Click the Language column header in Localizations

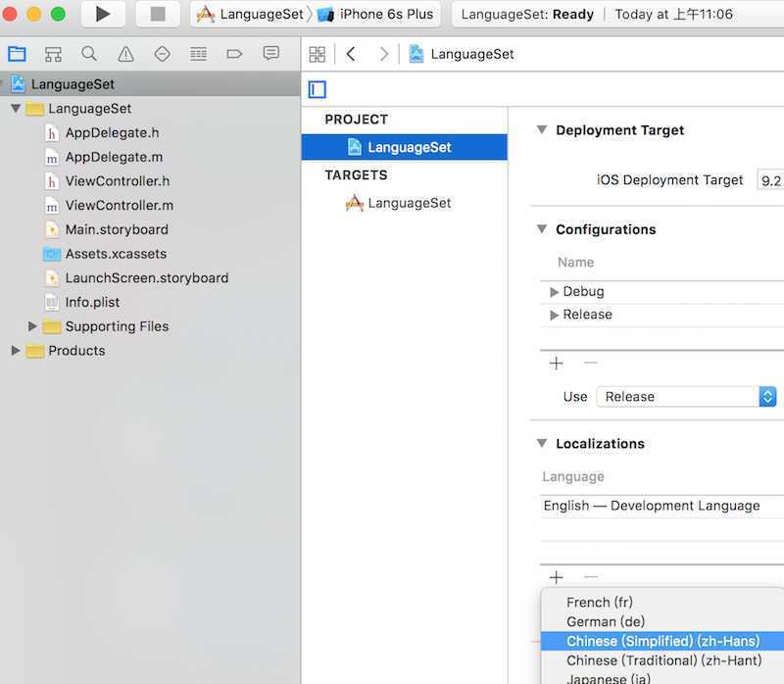573,476
